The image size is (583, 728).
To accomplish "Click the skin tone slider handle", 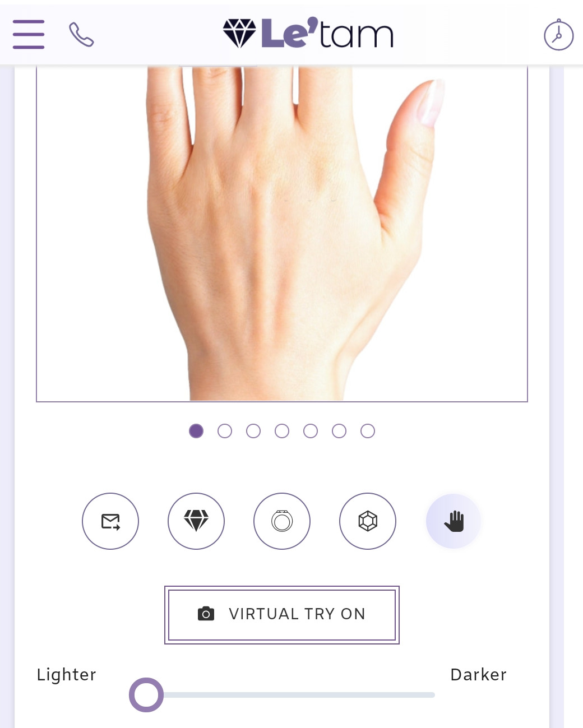I will pyautogui.click(x=146, y=695).
